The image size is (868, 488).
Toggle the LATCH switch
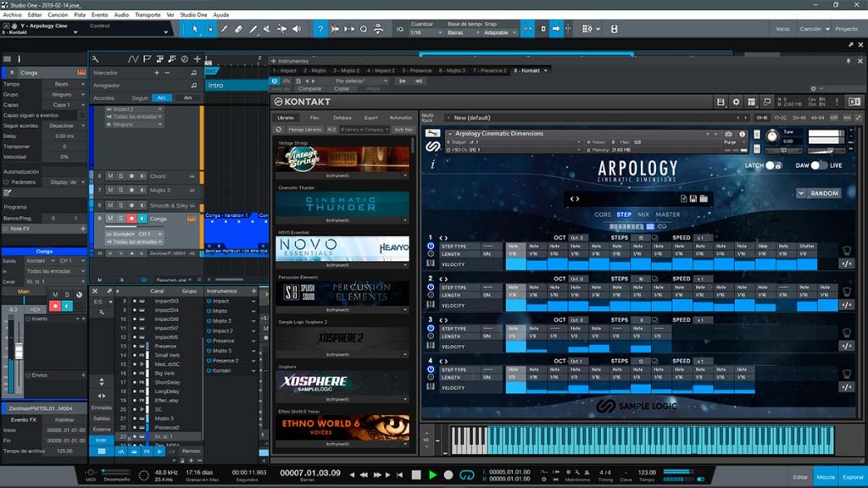pyautogui.click(x=773, y=165)
